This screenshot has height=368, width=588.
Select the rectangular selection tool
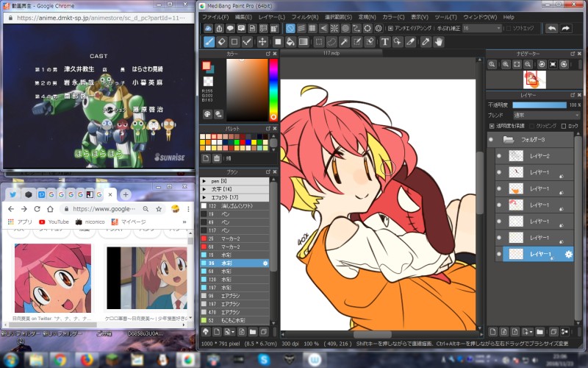[x=318, y=42]
